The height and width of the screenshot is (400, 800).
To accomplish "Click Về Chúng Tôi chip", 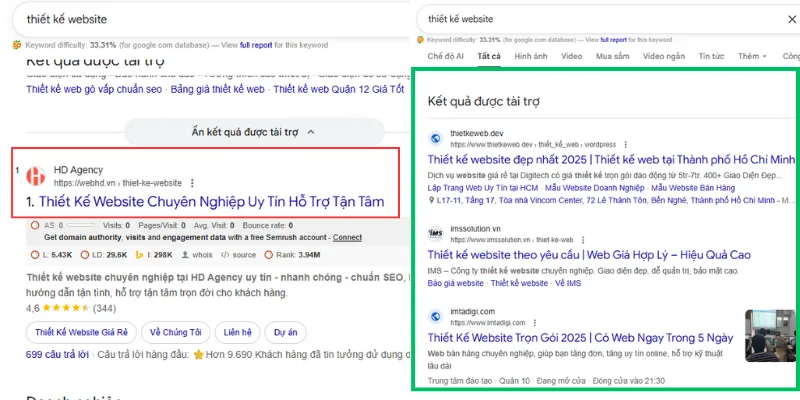I will (x=176, y=333).
